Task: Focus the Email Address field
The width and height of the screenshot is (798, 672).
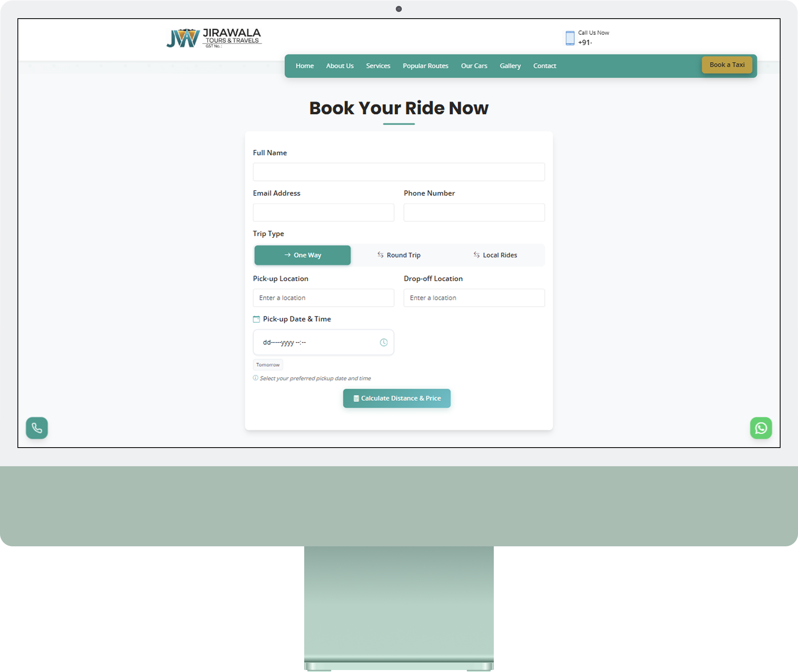Action: [x=324, y=213]
